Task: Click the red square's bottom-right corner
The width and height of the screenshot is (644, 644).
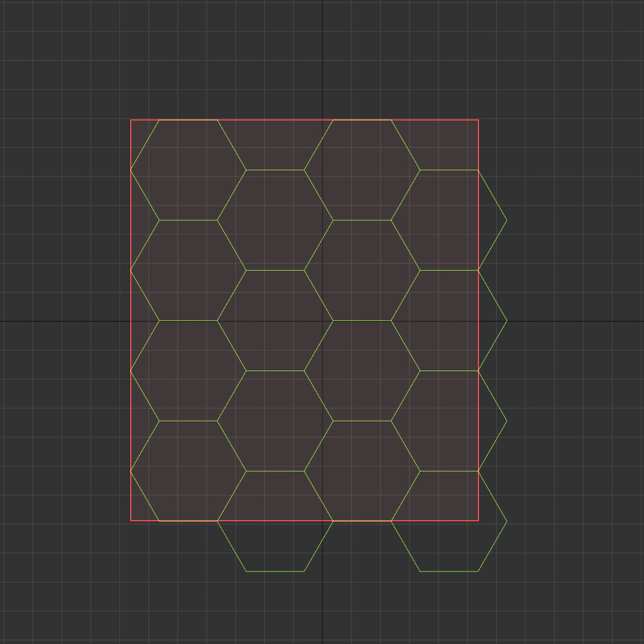Action: tap(478, 521)
